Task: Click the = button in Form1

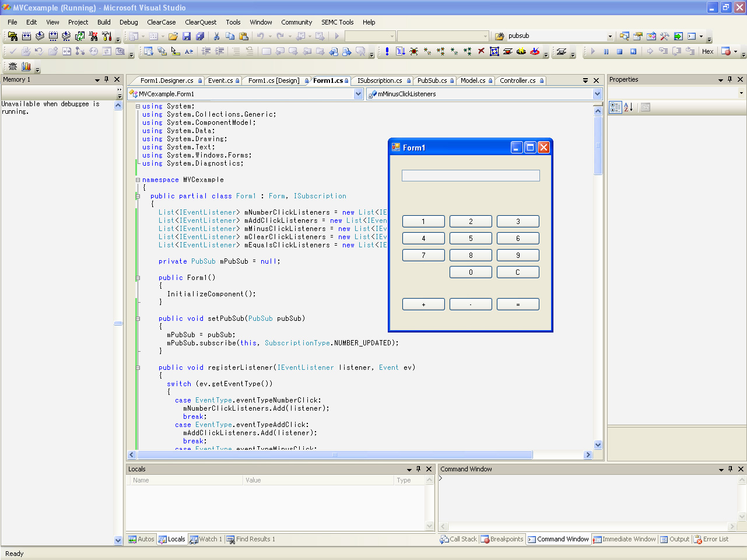Action: point(518,304)
